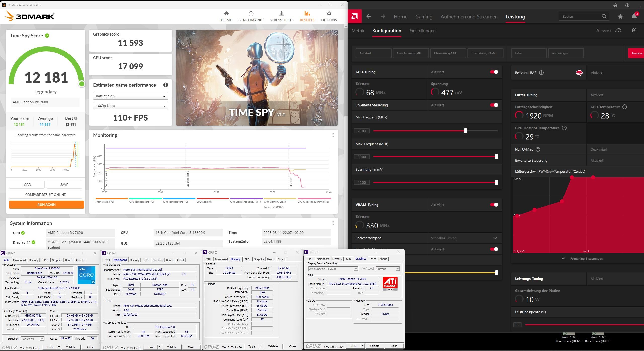Viewport: 644px width, 351px height.
Task: Open CPU-Z Perf Level Current dropdown
Action: click(x=388, y=269)
